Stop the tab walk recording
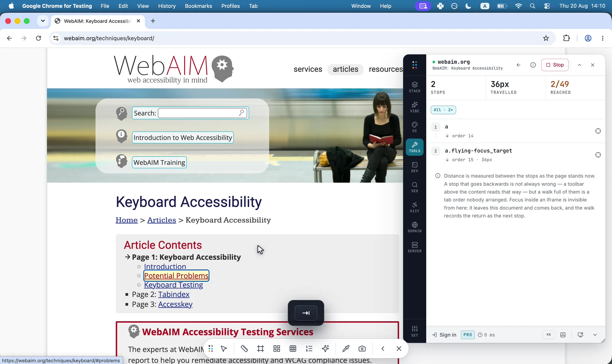Viewport: 612px width, 364px height. coord(555,65)
